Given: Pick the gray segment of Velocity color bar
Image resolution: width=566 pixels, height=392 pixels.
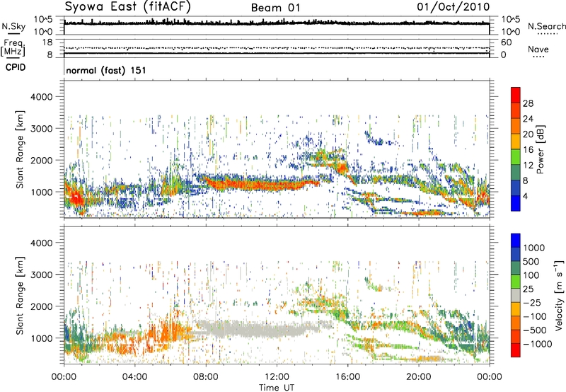Looking at the screenshot, I should (x=516, y=295).
